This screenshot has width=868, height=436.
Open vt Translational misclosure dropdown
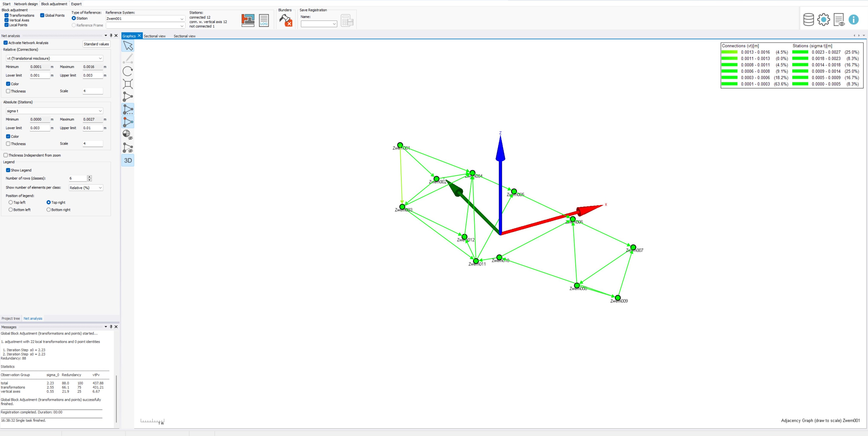click(x=54, y=58)
